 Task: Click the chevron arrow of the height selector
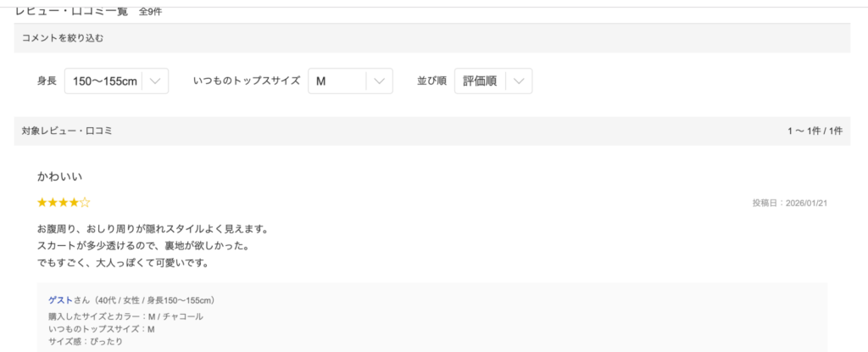coord(155,81)
